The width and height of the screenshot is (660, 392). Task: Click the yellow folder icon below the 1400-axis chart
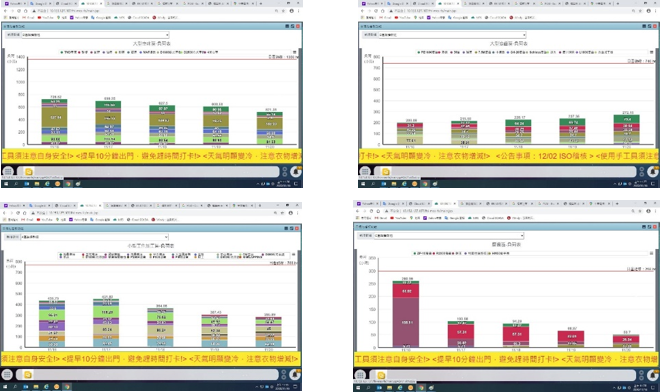click(29, 171)
